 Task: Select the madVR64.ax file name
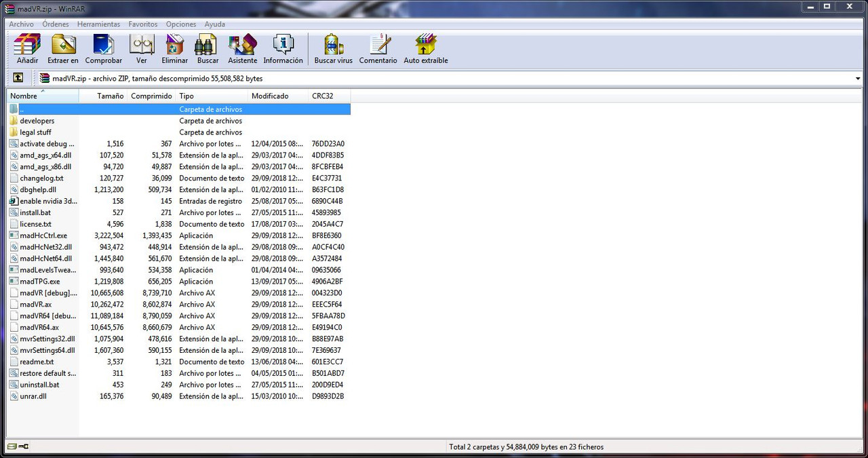(x=39, y=328)
